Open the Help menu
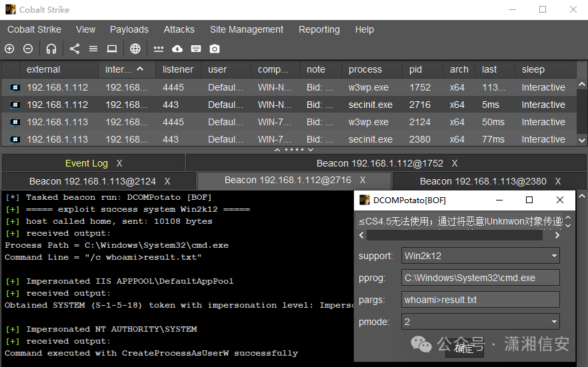This screenshot has width=588, height=367. 365,29
